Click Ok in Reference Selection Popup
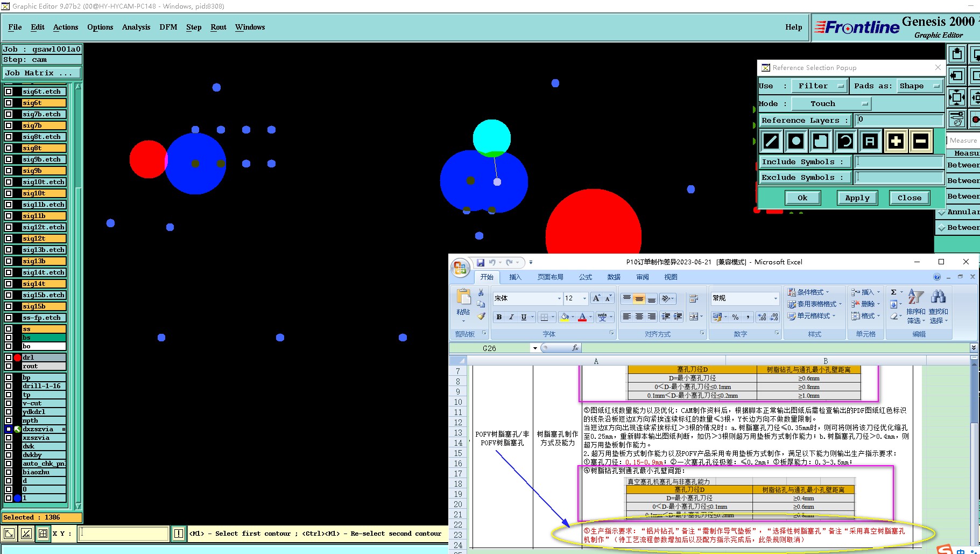This screenshot has height=554, width=980. pos(802,198)
